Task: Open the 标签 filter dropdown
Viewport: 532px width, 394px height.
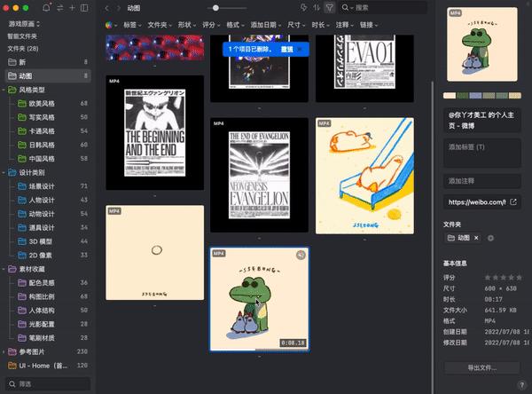Action: [x=130, y=25]
